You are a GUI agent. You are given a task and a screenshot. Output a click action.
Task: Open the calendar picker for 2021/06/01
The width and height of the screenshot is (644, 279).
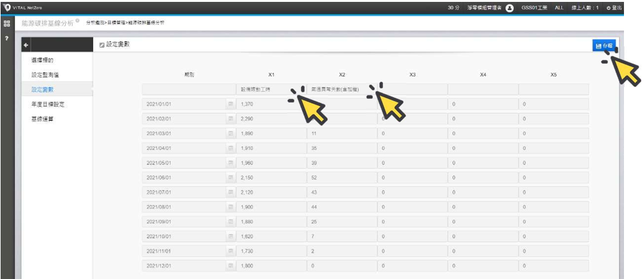point(230,179)
